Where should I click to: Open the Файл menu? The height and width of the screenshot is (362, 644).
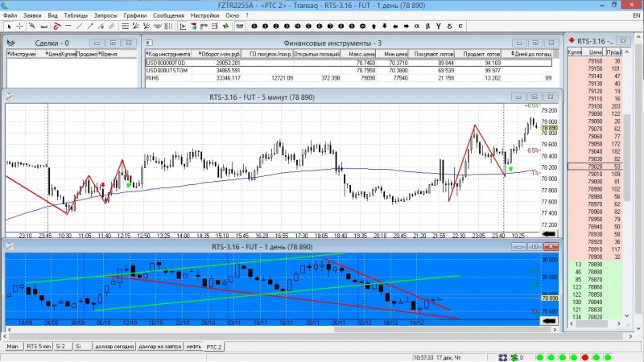click(x=10, y=15)
